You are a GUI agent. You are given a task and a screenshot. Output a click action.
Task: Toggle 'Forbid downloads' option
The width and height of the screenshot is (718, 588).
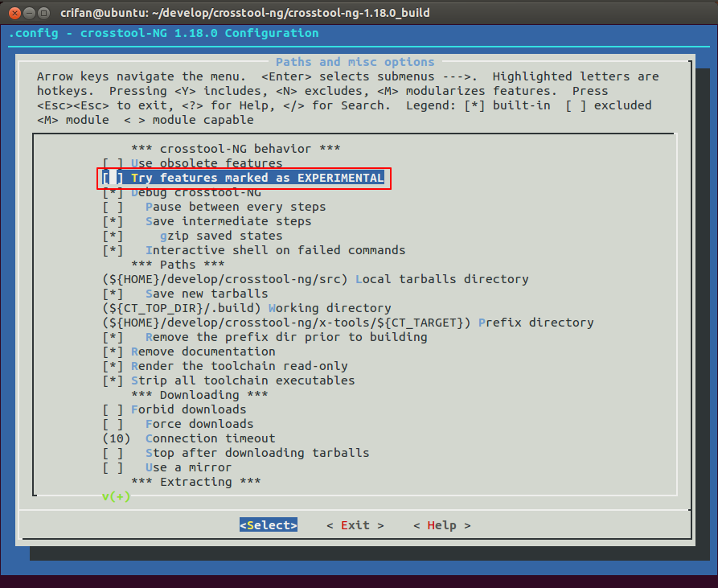point(174,409)
